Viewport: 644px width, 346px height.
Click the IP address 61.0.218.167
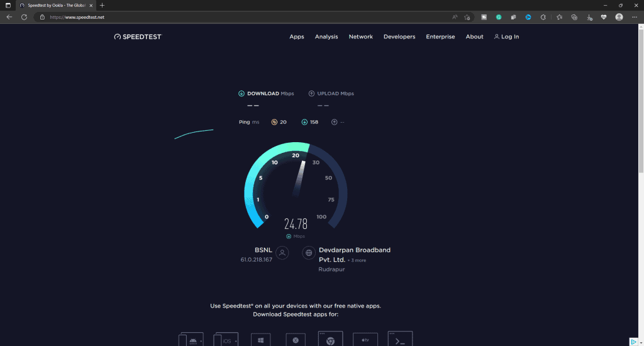257,260
